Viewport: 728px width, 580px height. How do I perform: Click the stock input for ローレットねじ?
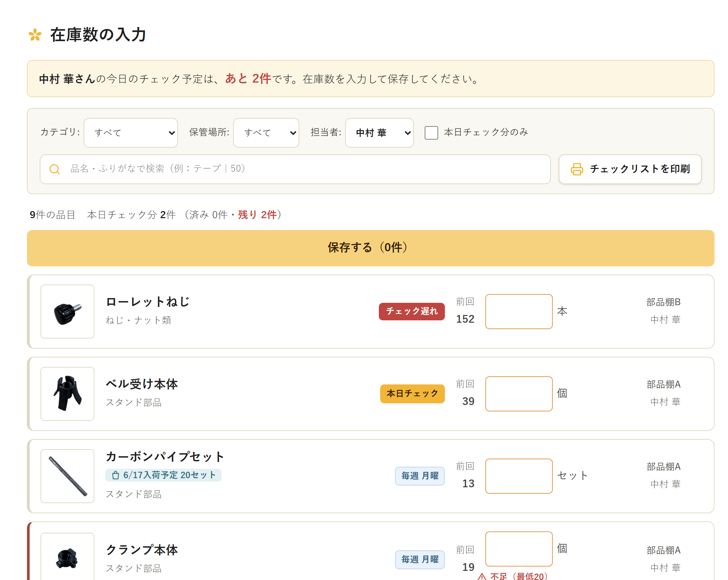[x=519, y=312]
